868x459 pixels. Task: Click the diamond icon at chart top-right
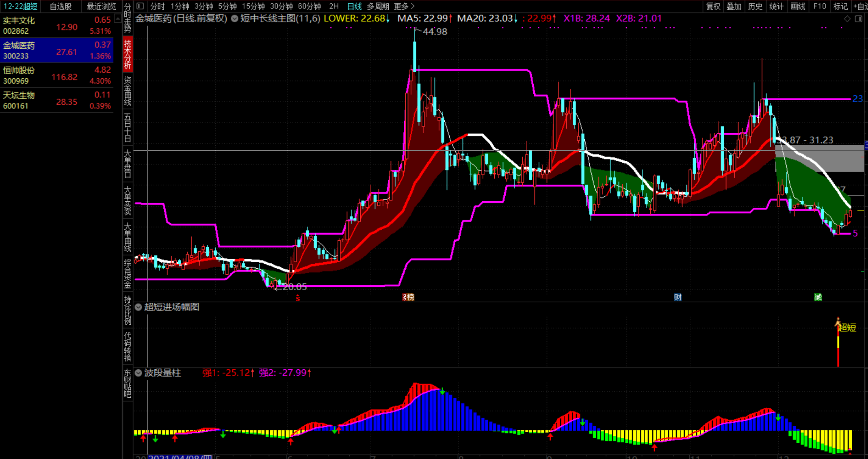(847, 19)
